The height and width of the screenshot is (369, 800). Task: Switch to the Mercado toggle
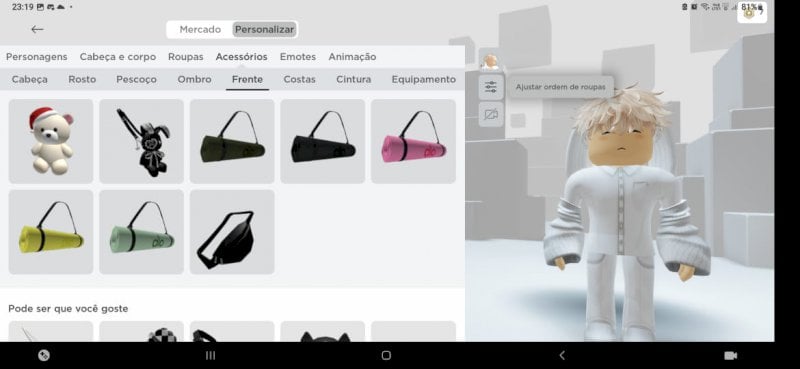[x=200, y=30]
